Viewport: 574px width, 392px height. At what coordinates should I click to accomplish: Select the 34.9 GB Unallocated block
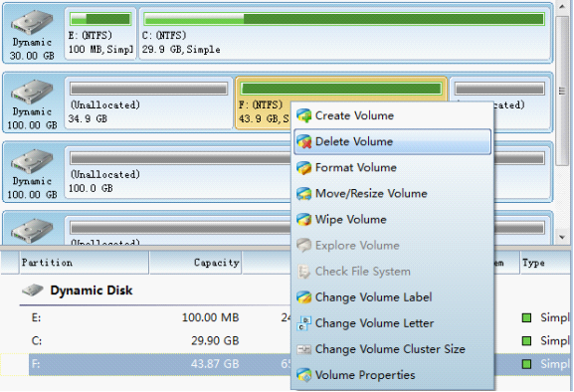click(x=148, y=102)
